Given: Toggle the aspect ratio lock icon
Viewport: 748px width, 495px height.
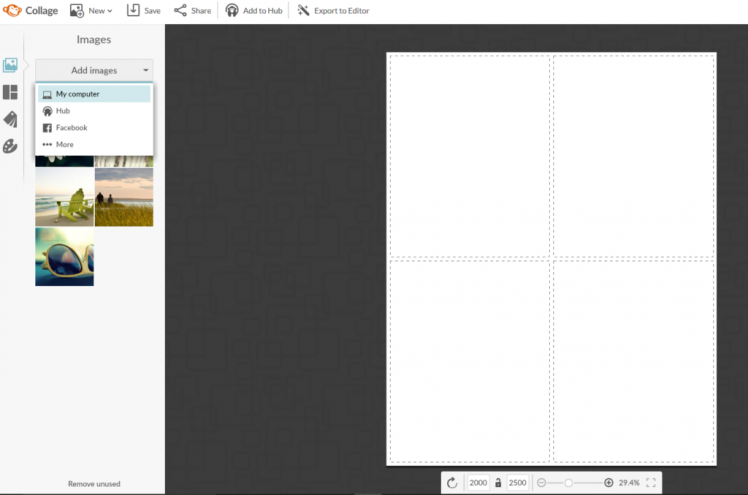Looking at the screenshot, I should [x=498, y=483].
